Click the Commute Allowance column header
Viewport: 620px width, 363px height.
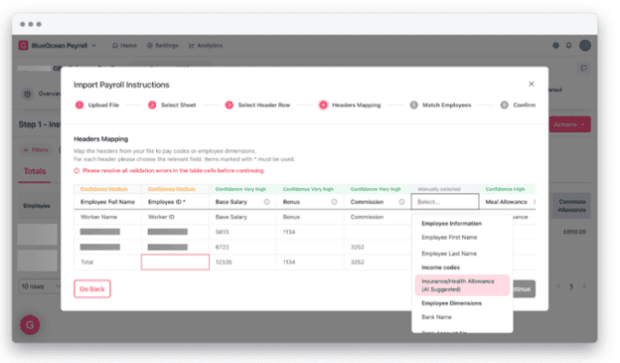coord(572,206)
